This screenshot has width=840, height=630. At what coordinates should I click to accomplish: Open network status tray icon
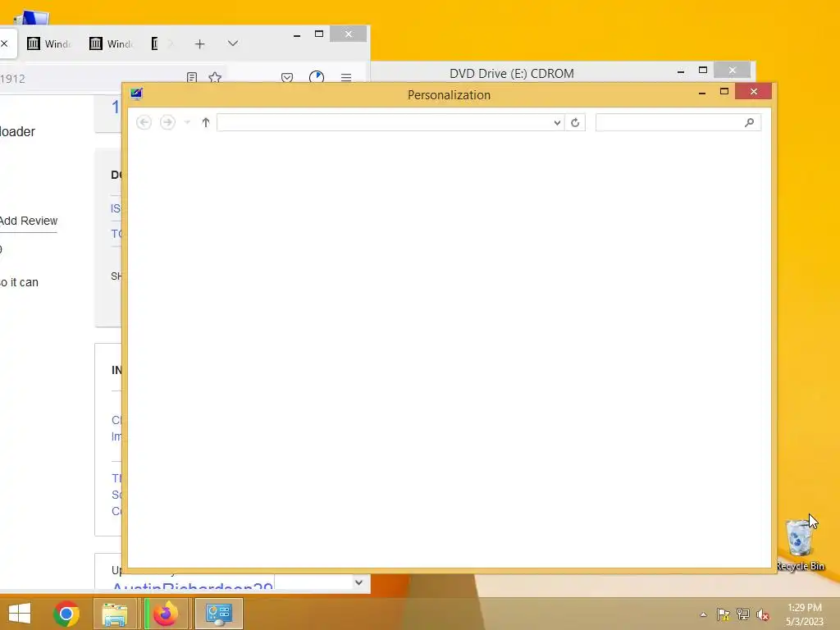(x=743, y=614)
